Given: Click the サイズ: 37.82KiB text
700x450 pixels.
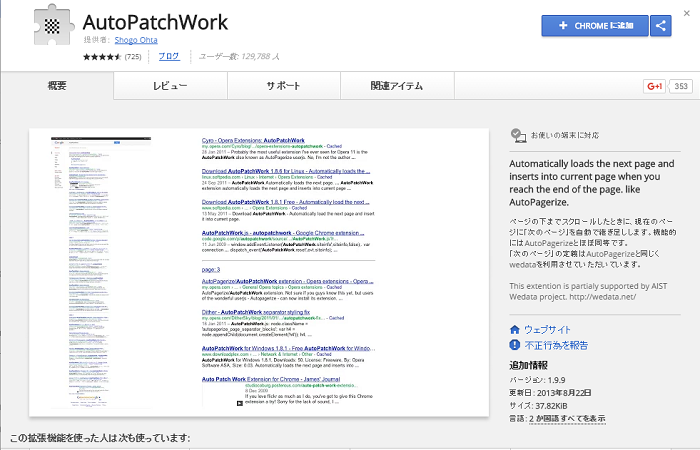Looking at the screenshot, I should pyautogui.click(x=538, y=406).
